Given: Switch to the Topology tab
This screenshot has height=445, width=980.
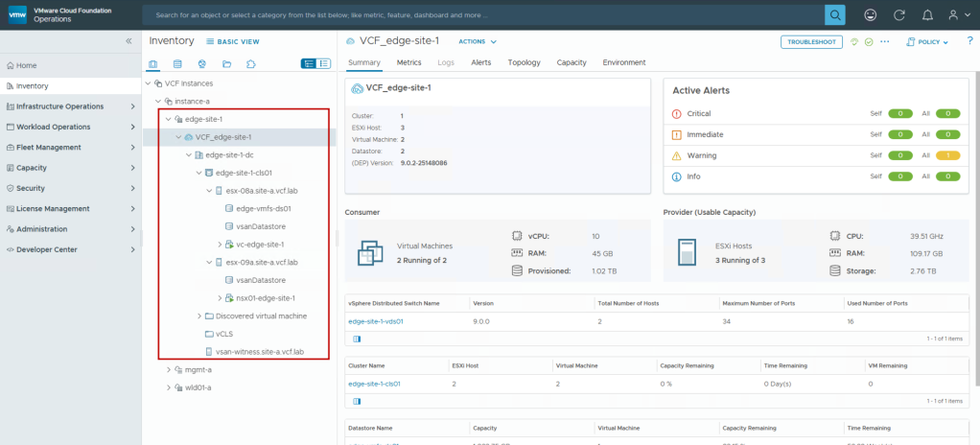Looking at the screenshot, I should (524, 62).
